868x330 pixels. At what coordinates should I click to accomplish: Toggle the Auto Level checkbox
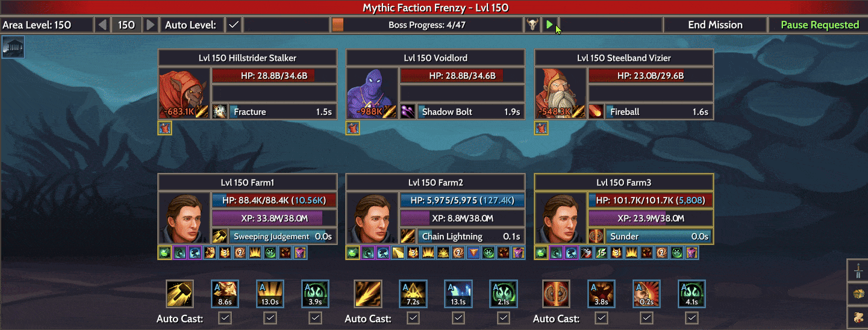[234, 25]
